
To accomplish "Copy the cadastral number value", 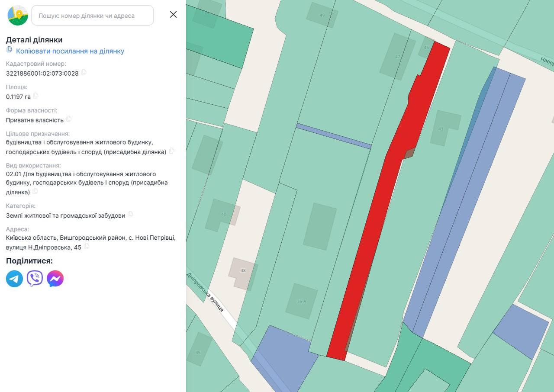I will click(x=84, y=73).
